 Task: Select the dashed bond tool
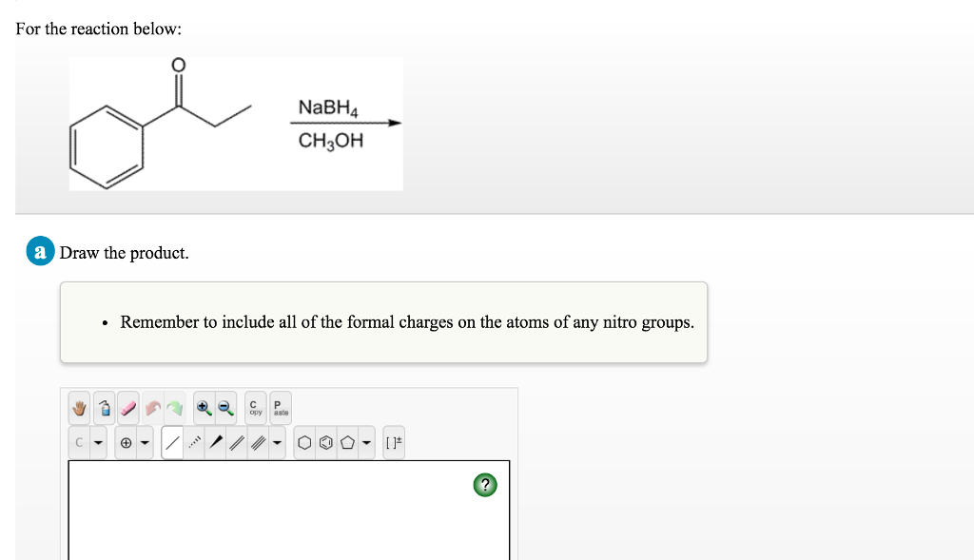[x=195, y=442]
